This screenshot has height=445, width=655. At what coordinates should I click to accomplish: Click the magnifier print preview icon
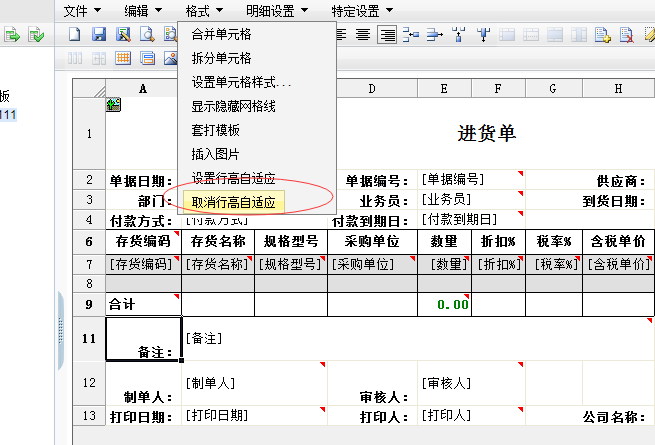click(x=146, y=35)
